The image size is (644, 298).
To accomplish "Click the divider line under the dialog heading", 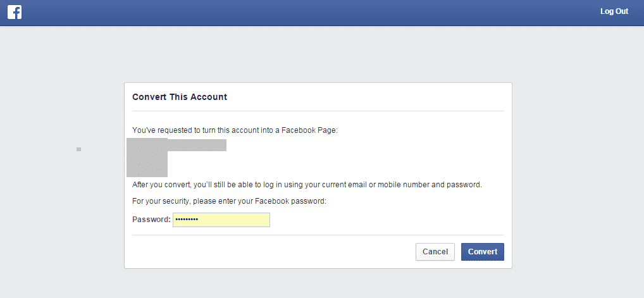I will point(318,111).
